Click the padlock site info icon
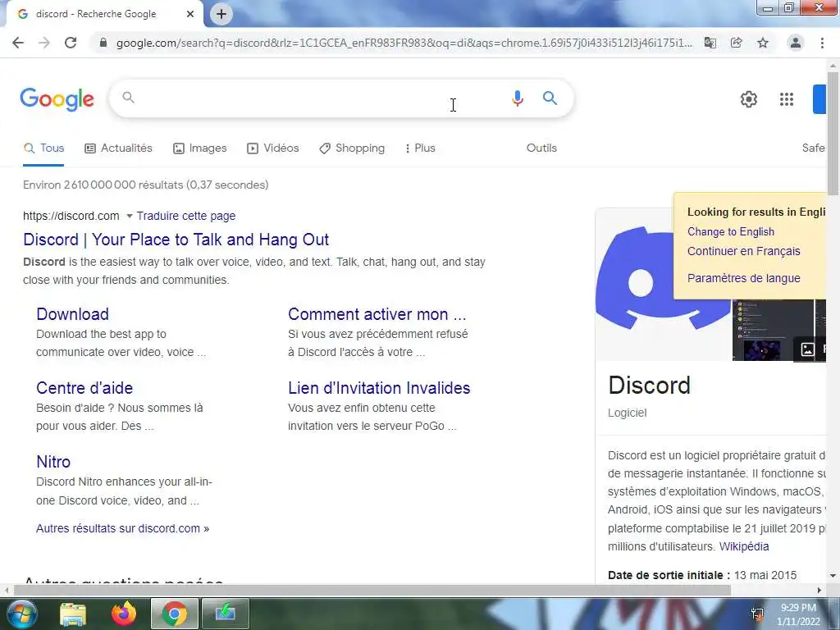840x630 pixels. (x=103, y=43)
